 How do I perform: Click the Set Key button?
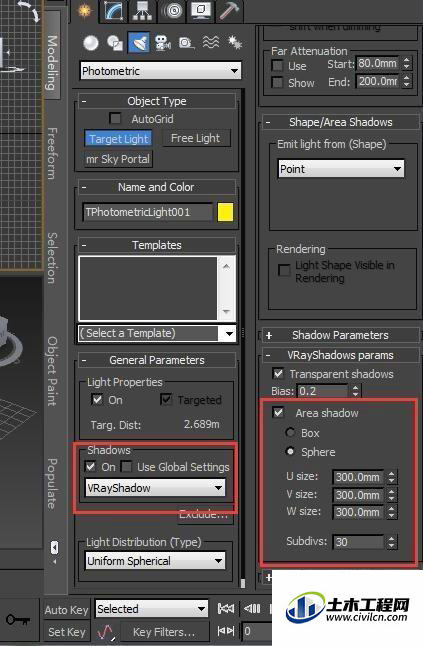(66, 632)
